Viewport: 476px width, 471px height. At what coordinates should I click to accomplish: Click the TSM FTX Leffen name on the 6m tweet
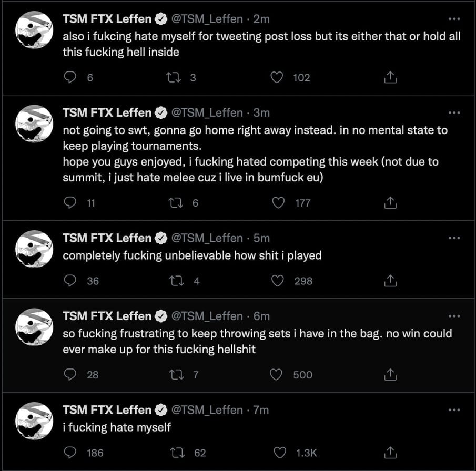click(107, 316)
